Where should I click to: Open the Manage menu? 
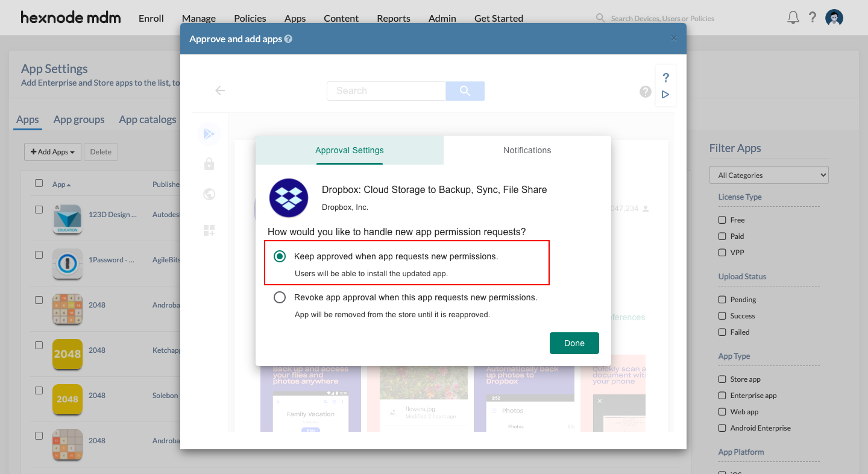199,18
